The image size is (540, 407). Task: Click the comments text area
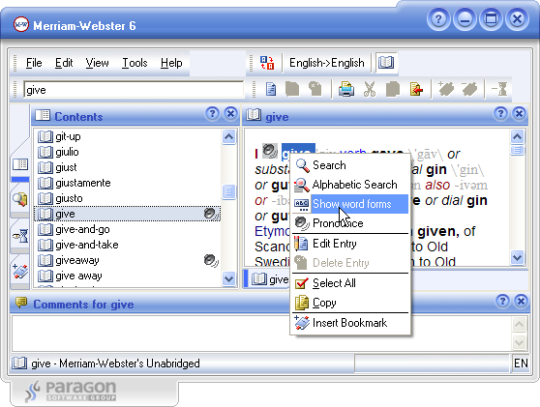(261, 333)
